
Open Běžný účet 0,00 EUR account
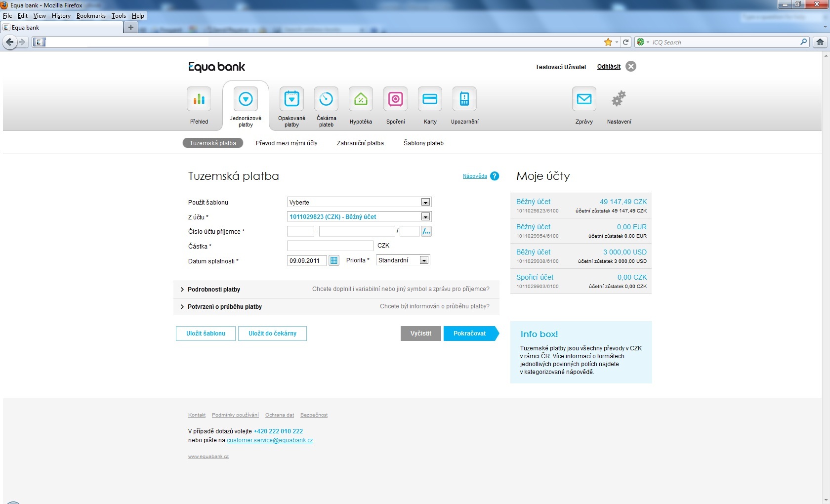tap(581, 231)
